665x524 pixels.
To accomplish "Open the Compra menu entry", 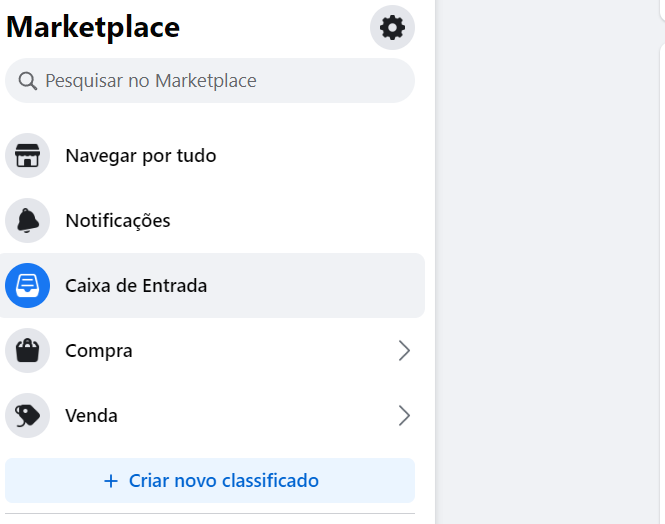I will tap(210, 351).
